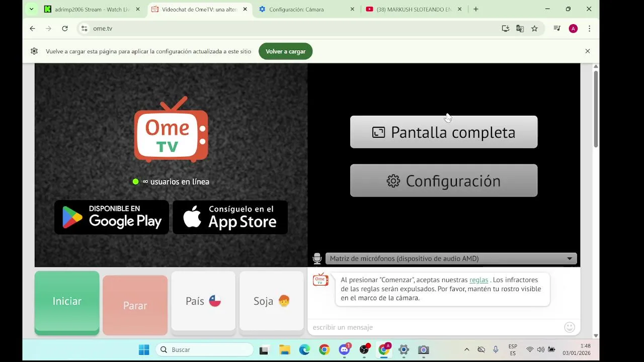Click the escribir un mensaje field
The height and width of the screenshot is (362, 644).
435,327
